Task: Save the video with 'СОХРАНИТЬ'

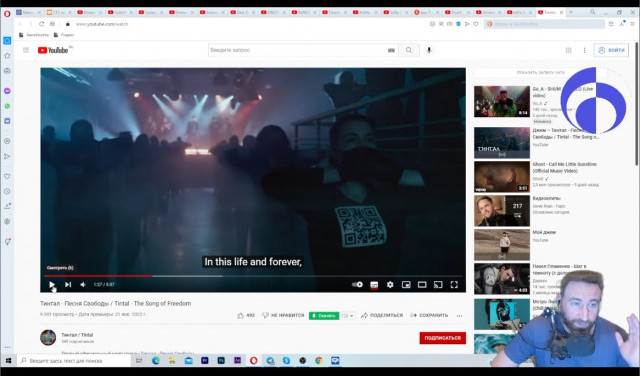Action: (x=429, y=316)
